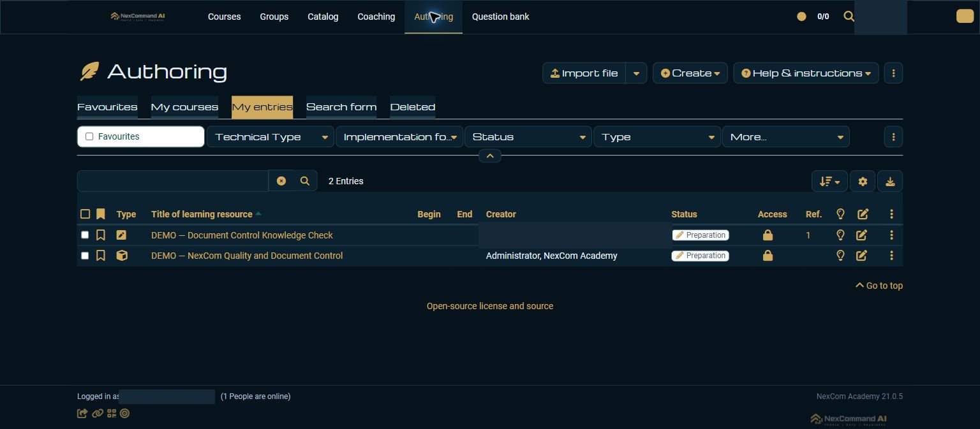This screenshot has width=980, height=429.
Task: Sort by Title of learning resource column
Action: 202,214
